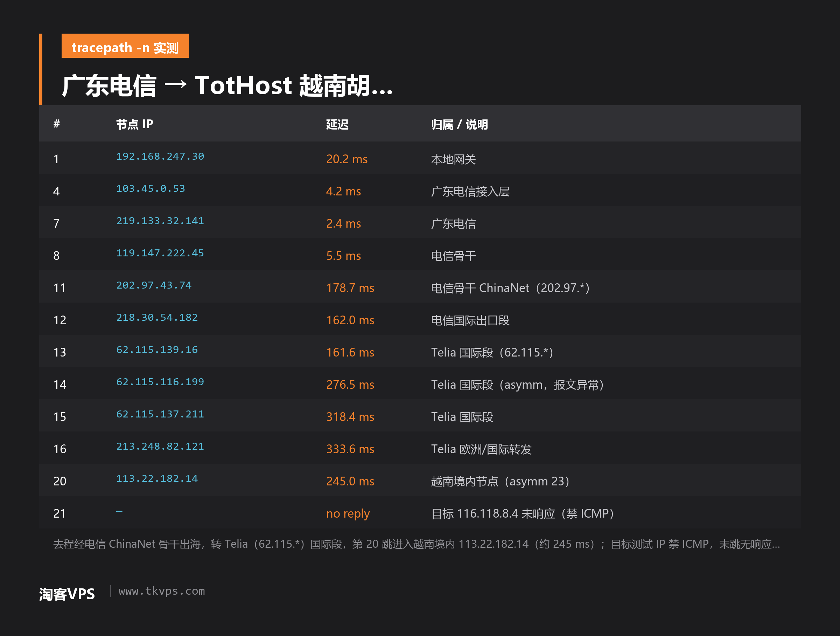Click hop number 11
840x636 pixels.
[59, 288]
